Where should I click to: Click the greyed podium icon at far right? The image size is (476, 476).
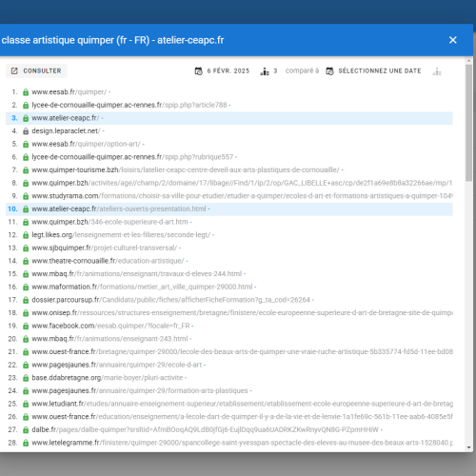coord(437,71)
